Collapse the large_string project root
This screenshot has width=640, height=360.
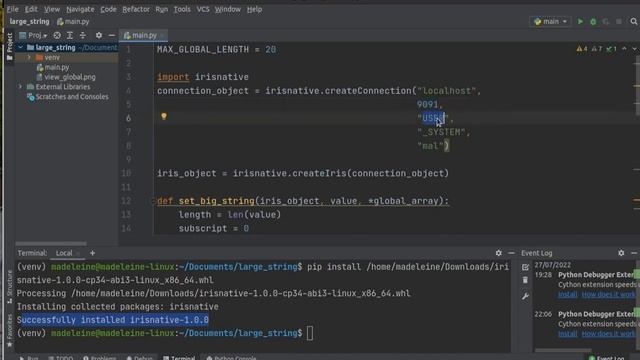coord(20,48)
